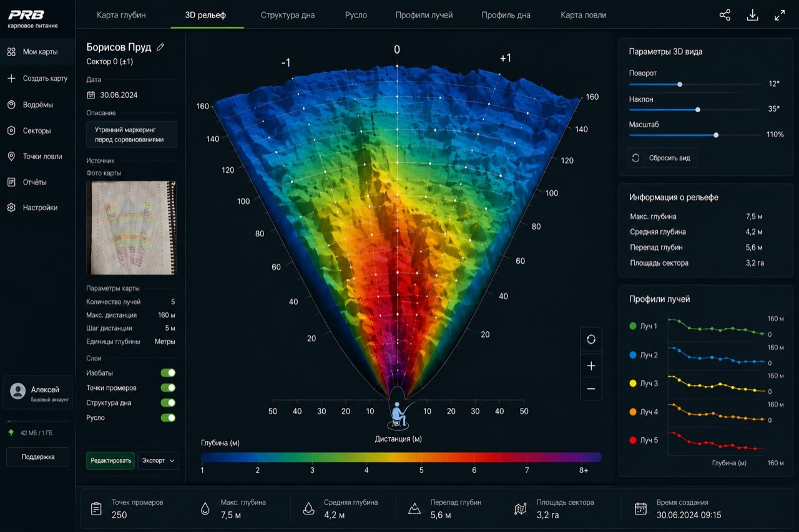Select Луч 5 in ray profiles
The height and width of the screenshot is (532, 799).
click(644, 440)
